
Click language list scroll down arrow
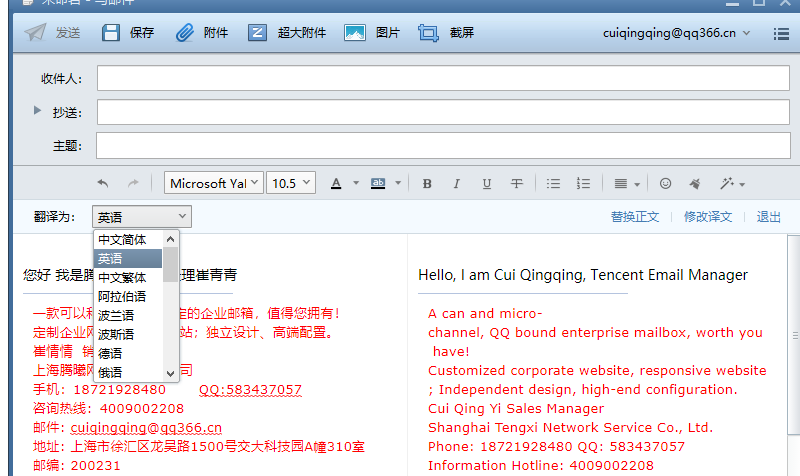(170, 373)
